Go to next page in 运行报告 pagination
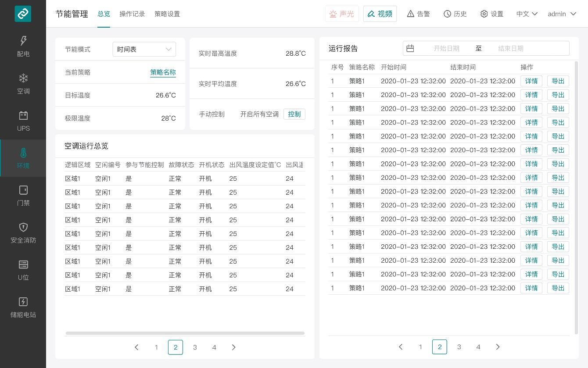The height and width of the screenshot is (368, 588). tap(498, 347)
